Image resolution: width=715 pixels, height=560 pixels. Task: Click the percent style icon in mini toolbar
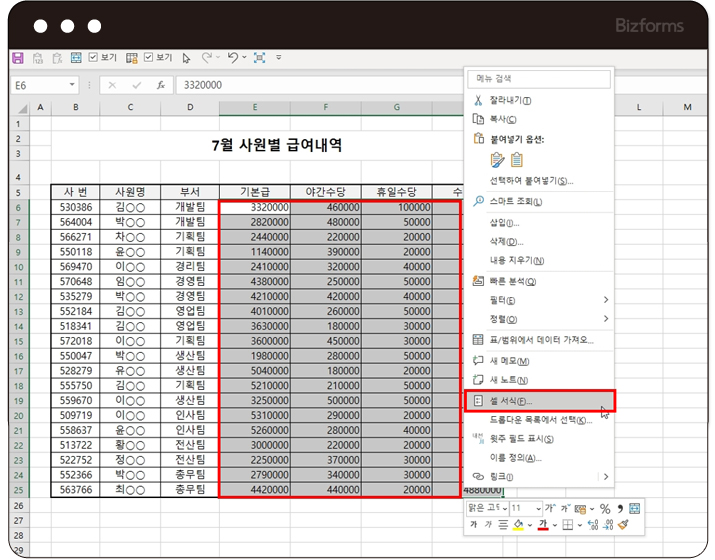604,509
